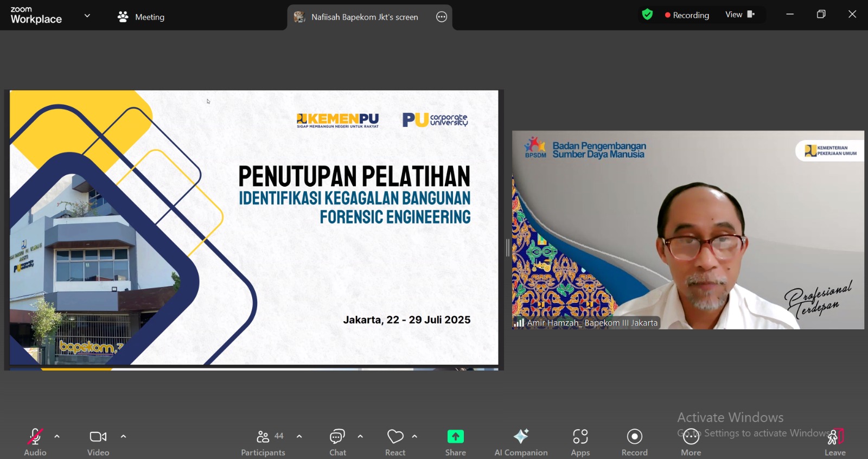This screenshot has height=459, width=868.
Task: Expand video options caret beside Video
Action: [123, 437]
